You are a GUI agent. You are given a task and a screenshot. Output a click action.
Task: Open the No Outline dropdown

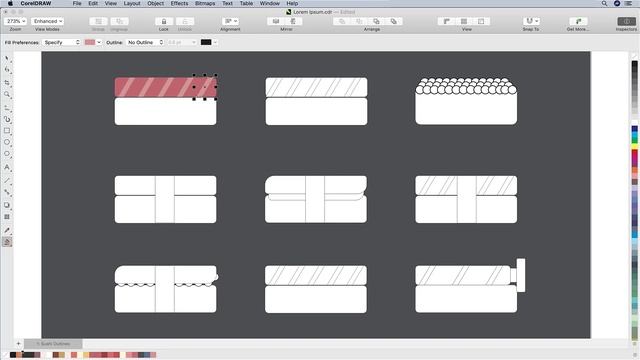[x=145, y=42]
